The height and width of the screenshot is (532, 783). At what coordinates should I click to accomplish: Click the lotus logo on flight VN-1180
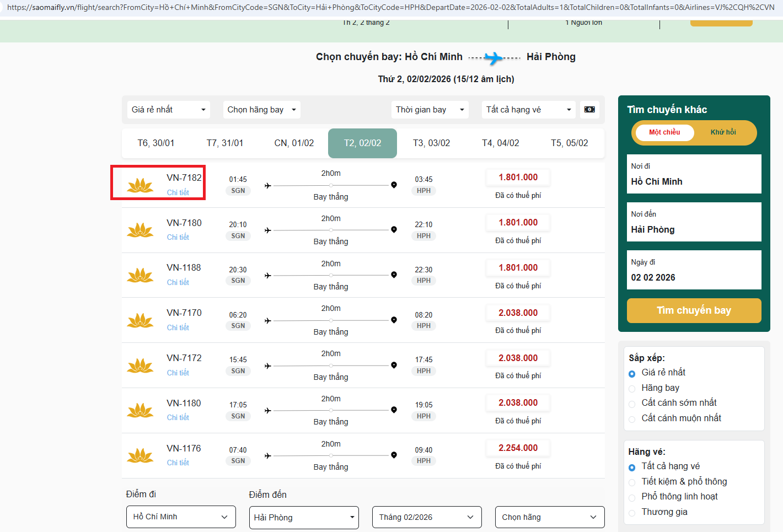(140, 411)
